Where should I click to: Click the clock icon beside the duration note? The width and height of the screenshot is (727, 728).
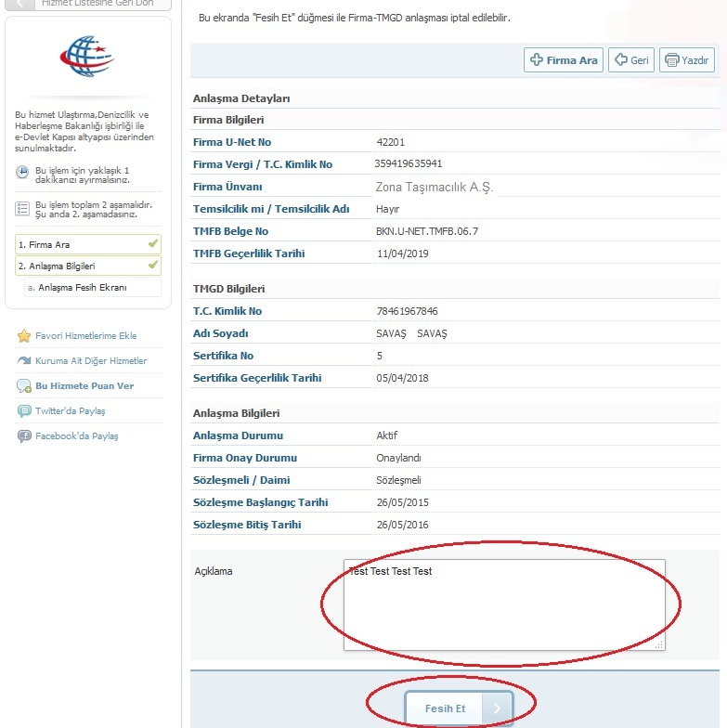[x=22, y=173]
